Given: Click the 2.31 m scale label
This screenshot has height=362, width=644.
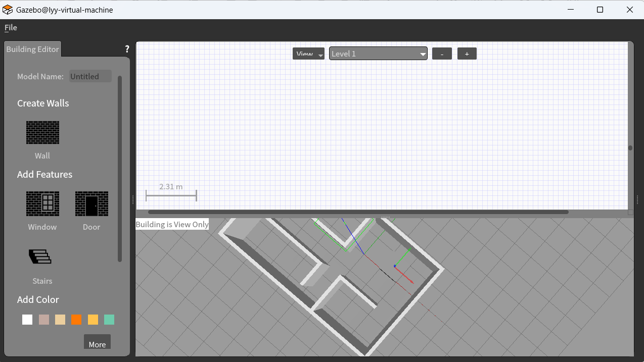Looking at the screenshot, I should pos(171,186).
